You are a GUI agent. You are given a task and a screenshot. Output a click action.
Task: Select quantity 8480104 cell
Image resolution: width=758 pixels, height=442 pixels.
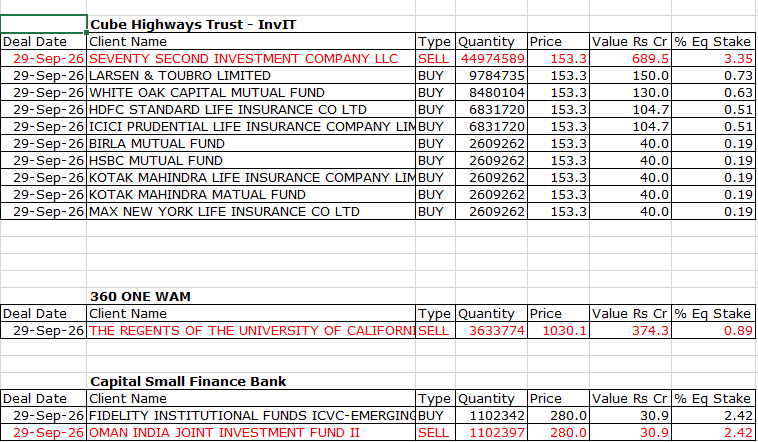tap(491, 92)
